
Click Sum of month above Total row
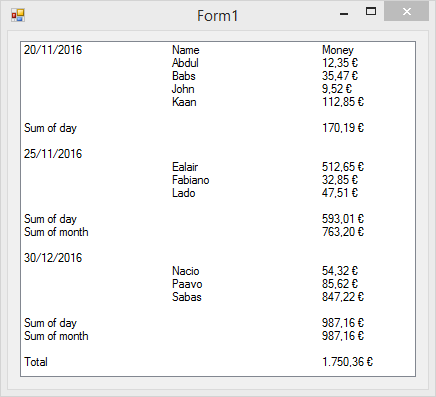tap(56, 336)
